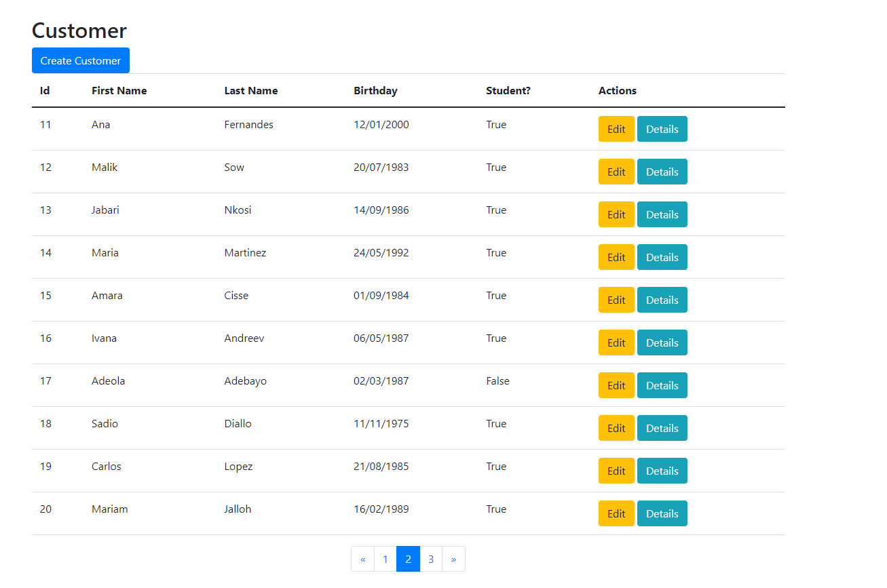The width and height of the screenshot is (887, 588).
Task: Select current page 2 in pagination
Action: point(408,559)
